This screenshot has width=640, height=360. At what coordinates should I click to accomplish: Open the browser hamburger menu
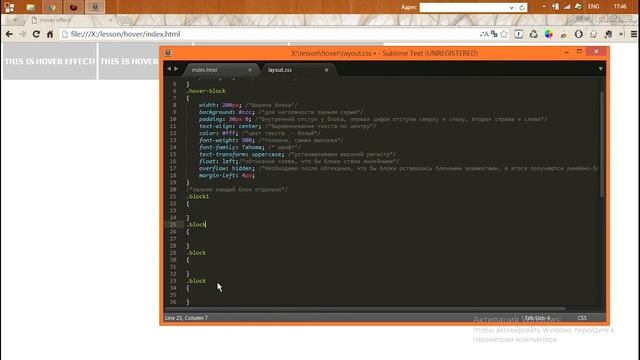(634, 34)
